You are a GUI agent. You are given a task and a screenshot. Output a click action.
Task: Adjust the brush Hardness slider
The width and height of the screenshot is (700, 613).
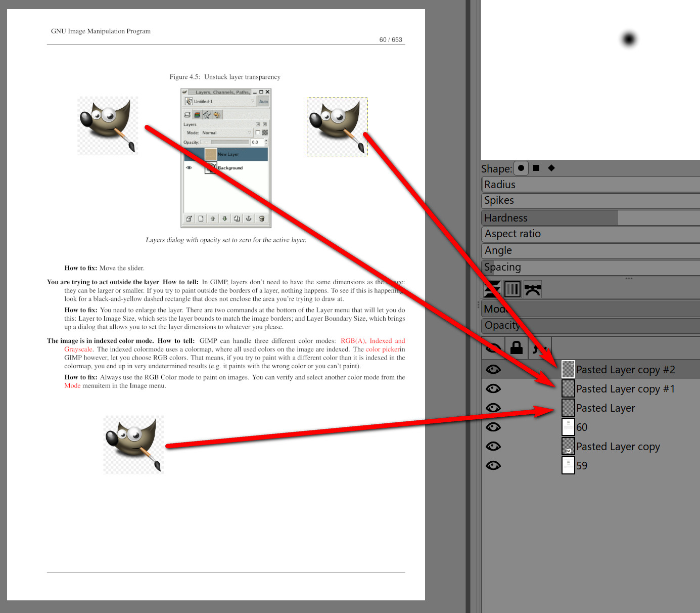click(x=590, y=218)
